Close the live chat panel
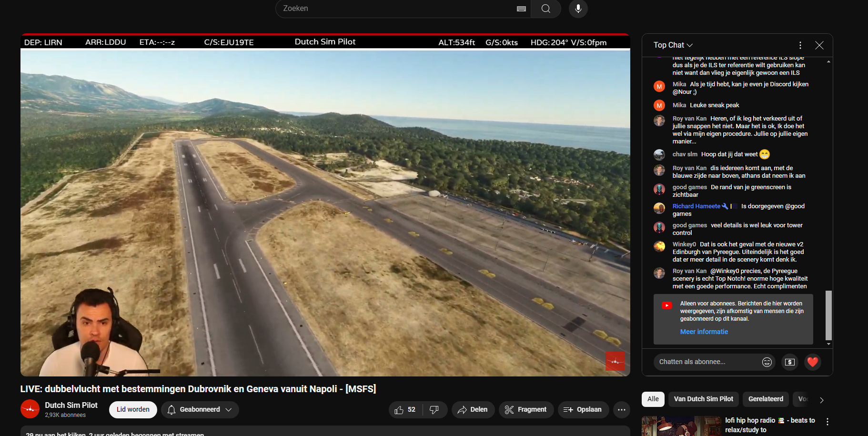The width and height of the screenshot is (868, 436). tap(819, 45)
